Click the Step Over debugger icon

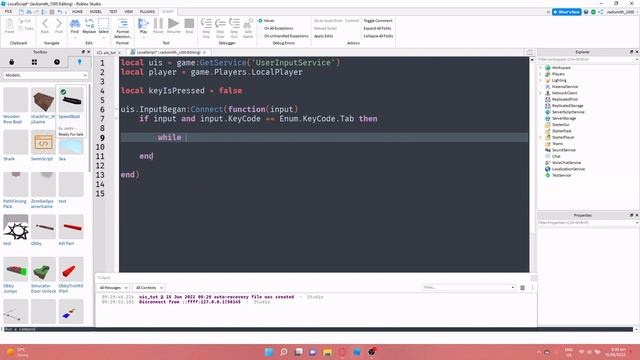pyautogui.click(x=220, y=23)
